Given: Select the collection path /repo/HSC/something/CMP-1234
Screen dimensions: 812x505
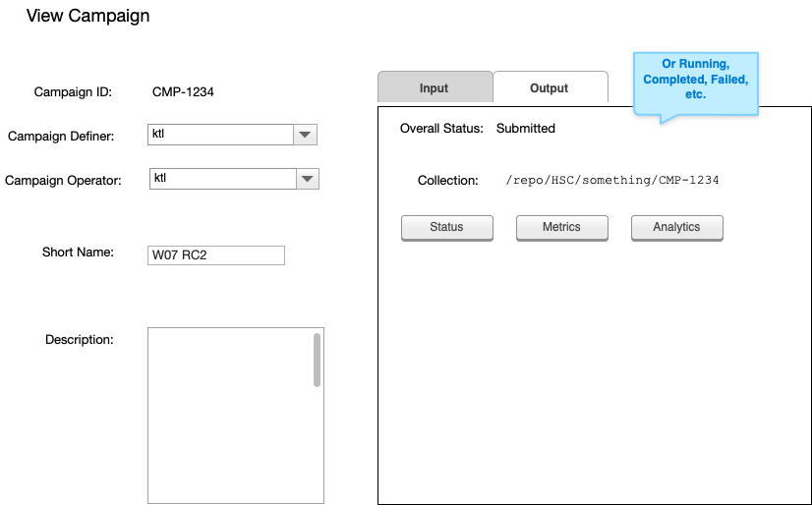Looking at the screenshot, I should point(612,180).
